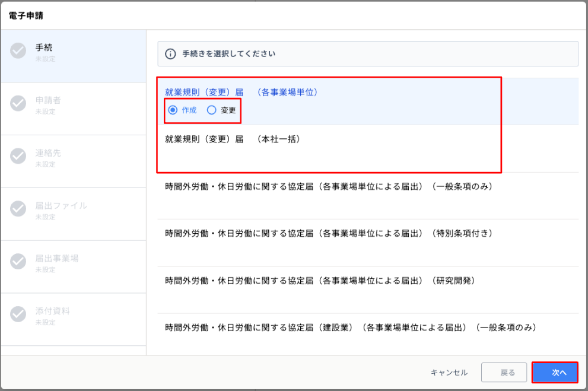This screenshot has height=391, width=588.
Task: Choose 協定届（各事業場単位による届出）（一般条項のみ）non-construction row
Action: coord(368,196)
